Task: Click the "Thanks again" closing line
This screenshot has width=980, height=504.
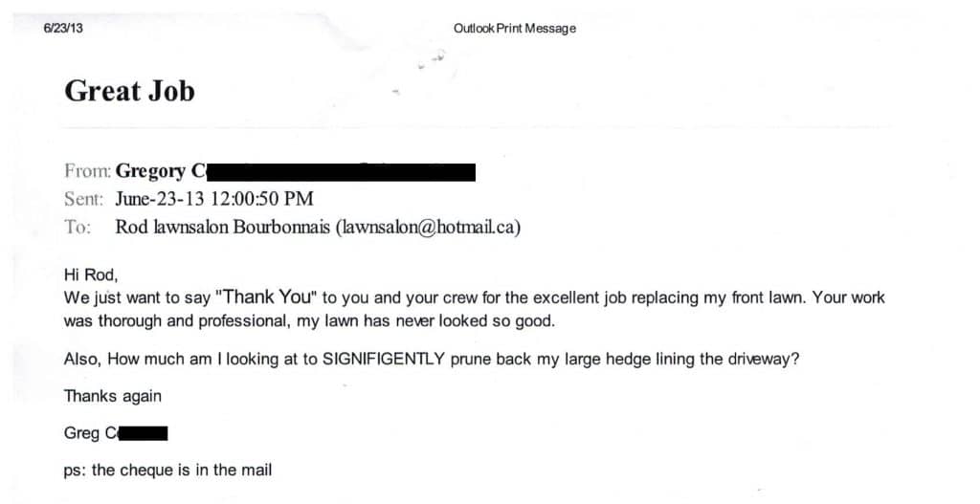Action: 113,397
